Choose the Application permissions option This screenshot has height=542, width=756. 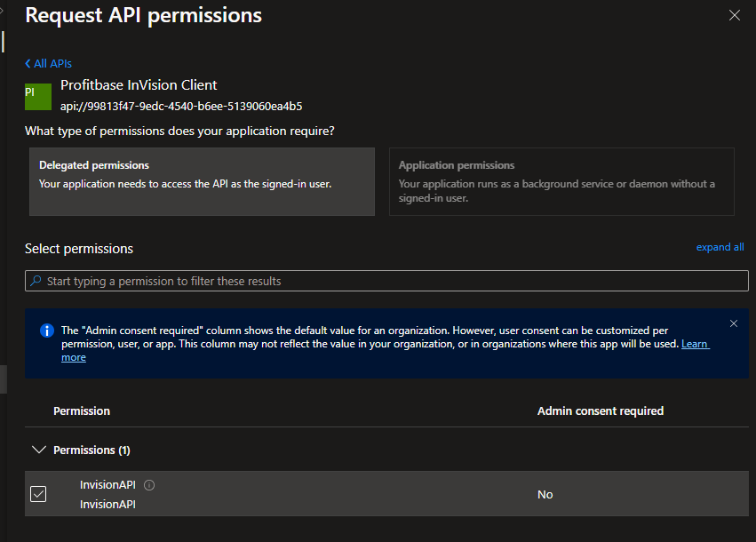[x=561, y=181]
